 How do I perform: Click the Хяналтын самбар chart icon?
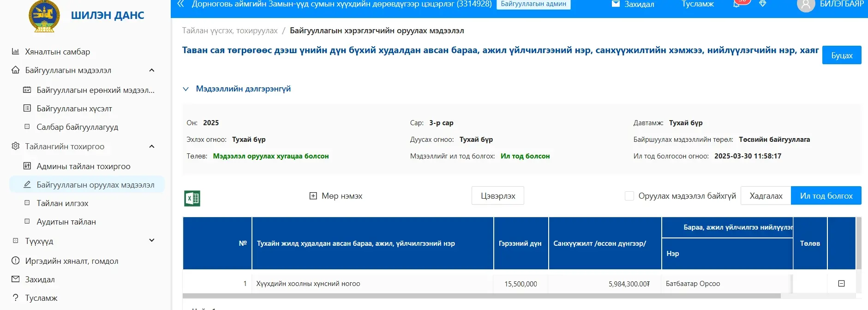coord(15,52)
